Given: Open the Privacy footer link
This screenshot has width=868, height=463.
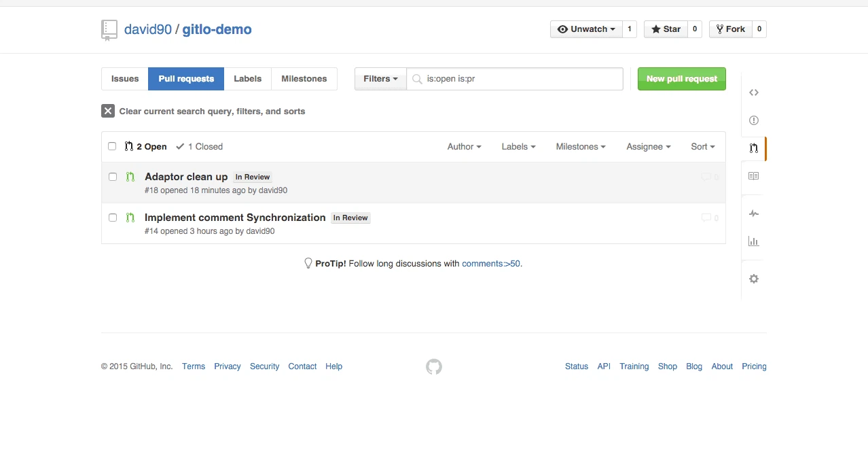Looking at the screenshot, I should point(228,366).
